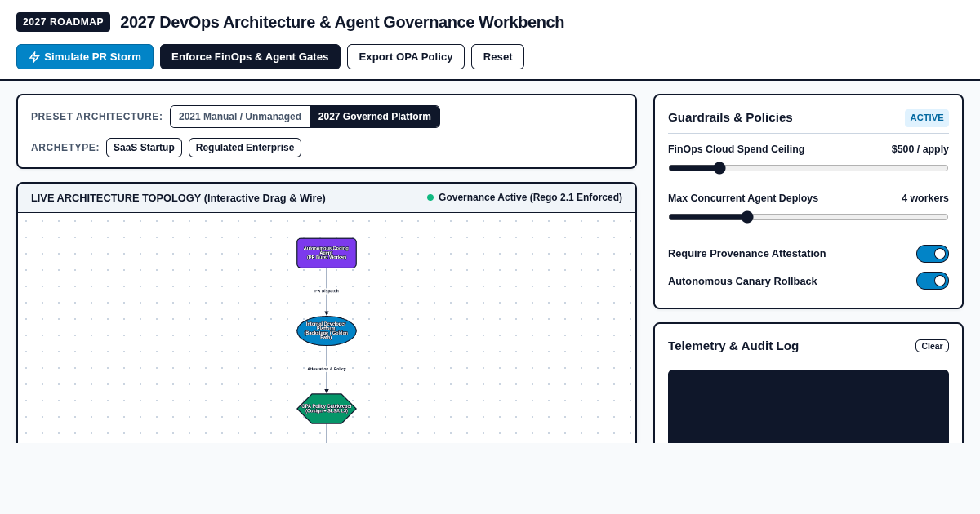Choose the Regulated Enterprise archetype
The width and height of the screenshot is (980, 514).
[x=245, y=148]
